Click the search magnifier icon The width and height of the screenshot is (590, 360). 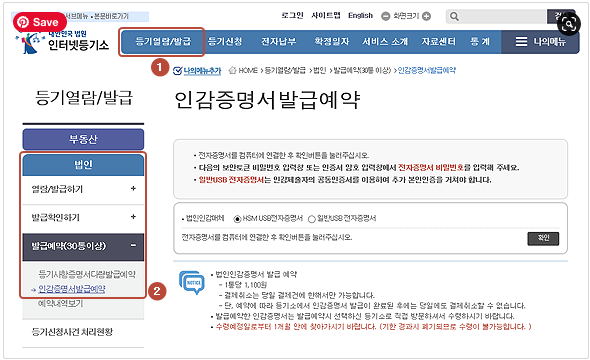point(454,17)
